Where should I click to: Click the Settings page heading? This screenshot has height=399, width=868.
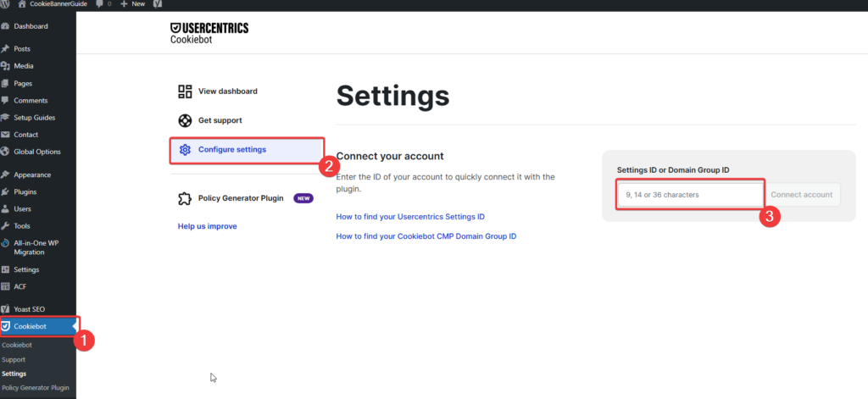click(392, 96)
